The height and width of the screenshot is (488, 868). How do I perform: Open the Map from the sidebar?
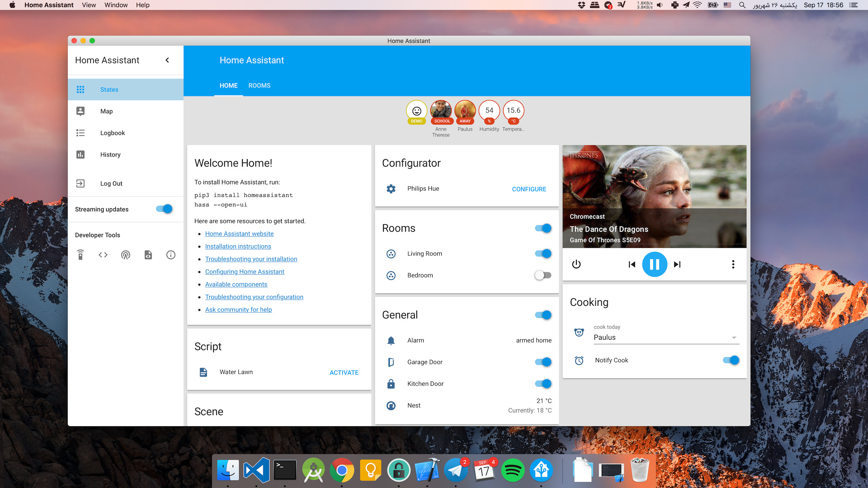click(106, 111)
